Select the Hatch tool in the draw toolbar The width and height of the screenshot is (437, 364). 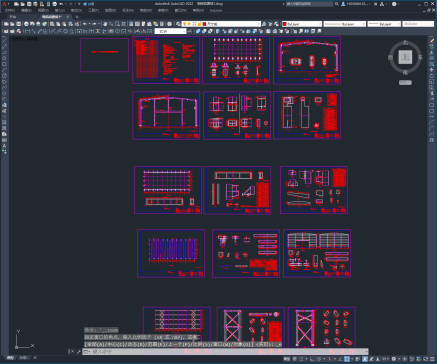point(4,122)
